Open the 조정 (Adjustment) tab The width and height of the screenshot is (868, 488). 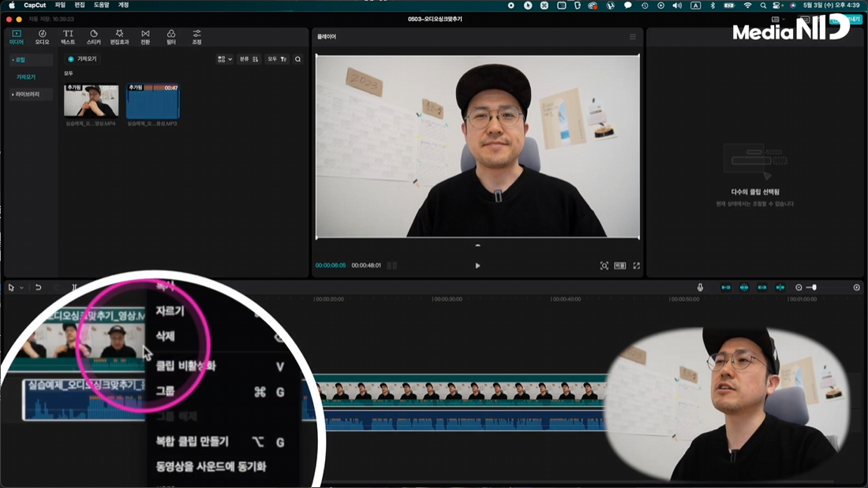[196, 37]
